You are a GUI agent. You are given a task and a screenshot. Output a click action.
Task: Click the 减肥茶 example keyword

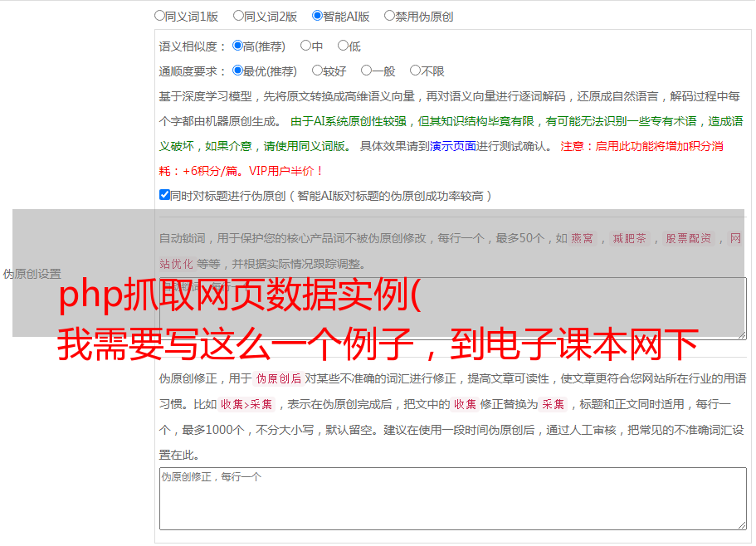click(629, 238)
